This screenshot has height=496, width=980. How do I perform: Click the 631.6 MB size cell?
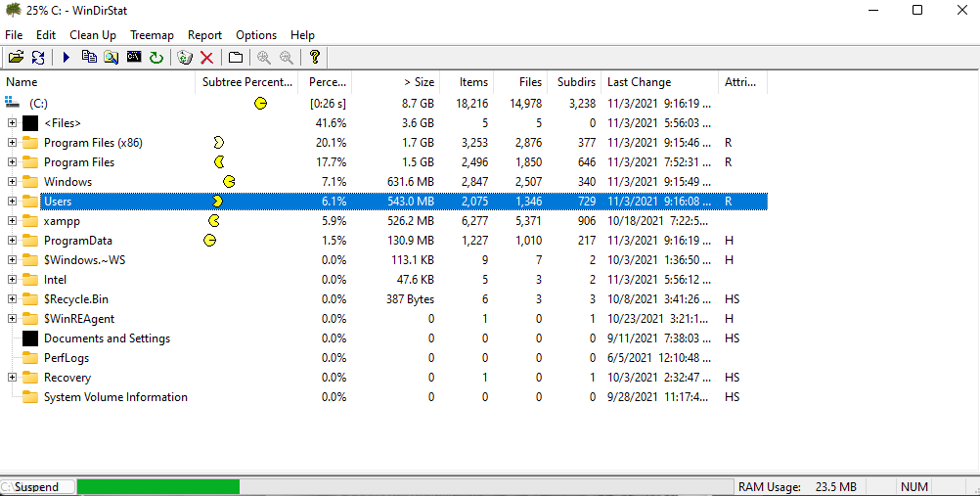(x=411, y=182)
